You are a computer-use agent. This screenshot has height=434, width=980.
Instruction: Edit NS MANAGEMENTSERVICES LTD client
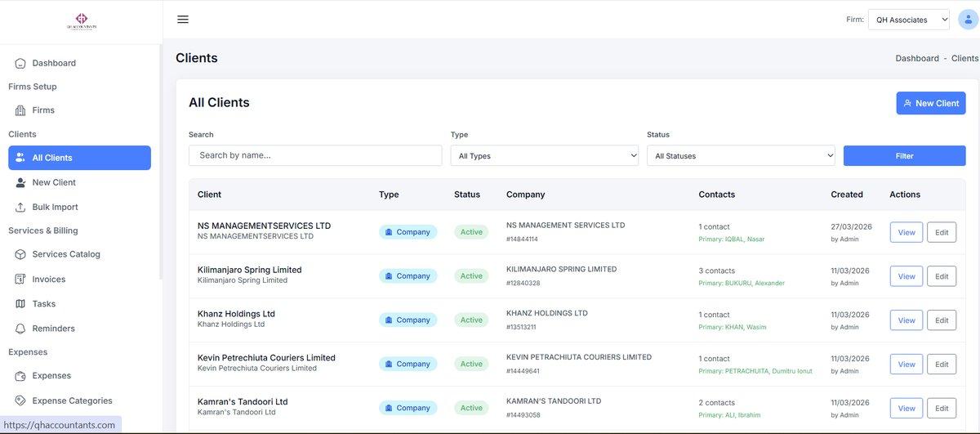pos(942,232)
